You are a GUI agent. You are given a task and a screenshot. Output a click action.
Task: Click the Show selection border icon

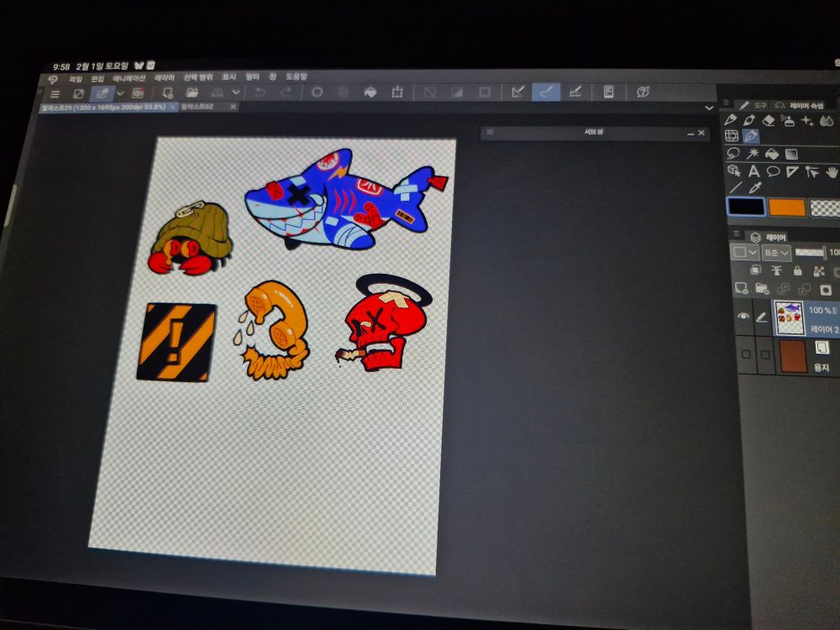(485, 92)
